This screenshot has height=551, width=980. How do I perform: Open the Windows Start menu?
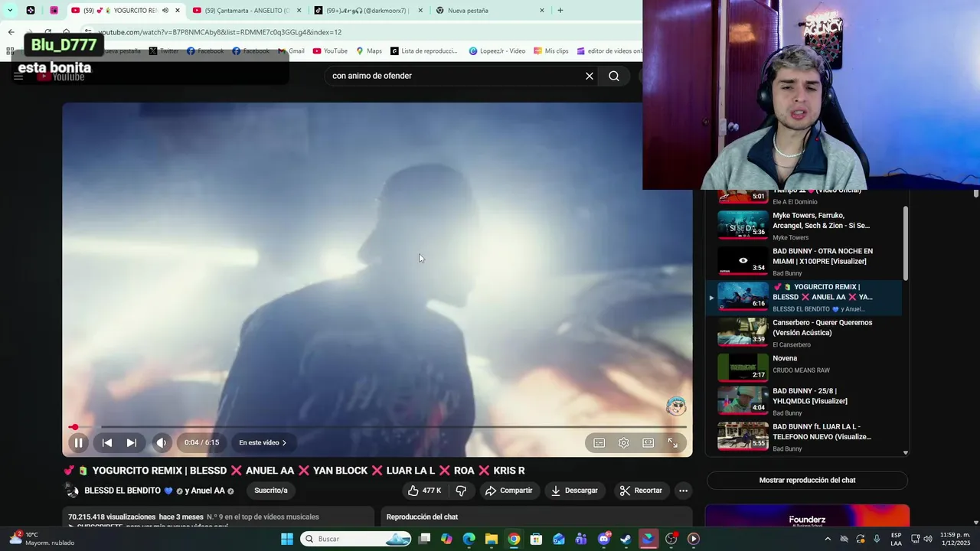[287, 539]
